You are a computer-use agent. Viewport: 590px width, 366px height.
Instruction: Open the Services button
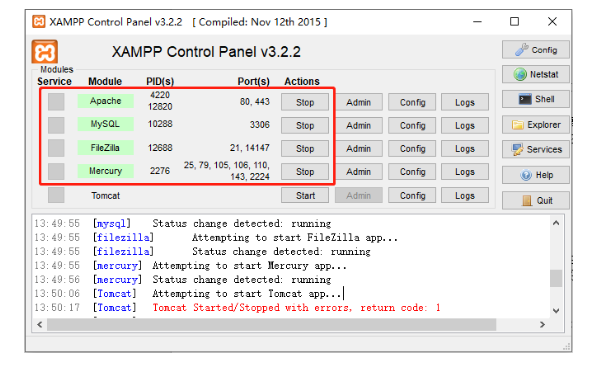pos(535,150)
